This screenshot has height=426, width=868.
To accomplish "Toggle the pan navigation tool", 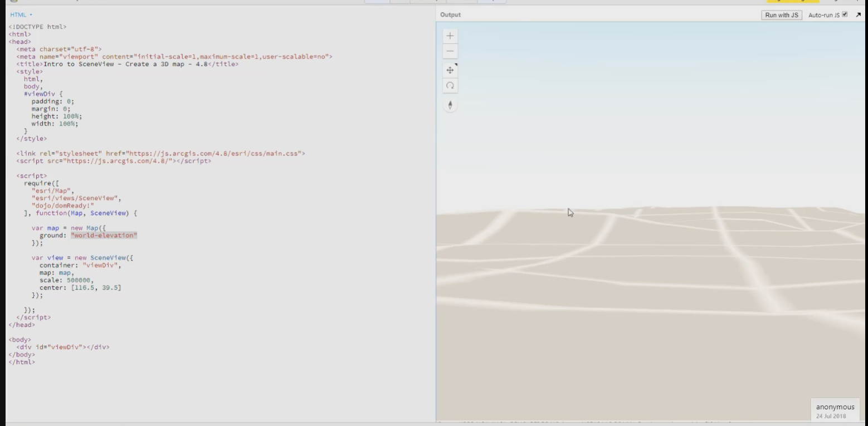I will click(450, 70).
